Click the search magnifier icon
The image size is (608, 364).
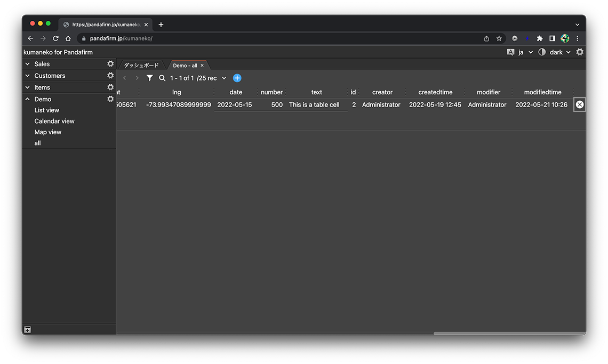(x=162, y=78)
